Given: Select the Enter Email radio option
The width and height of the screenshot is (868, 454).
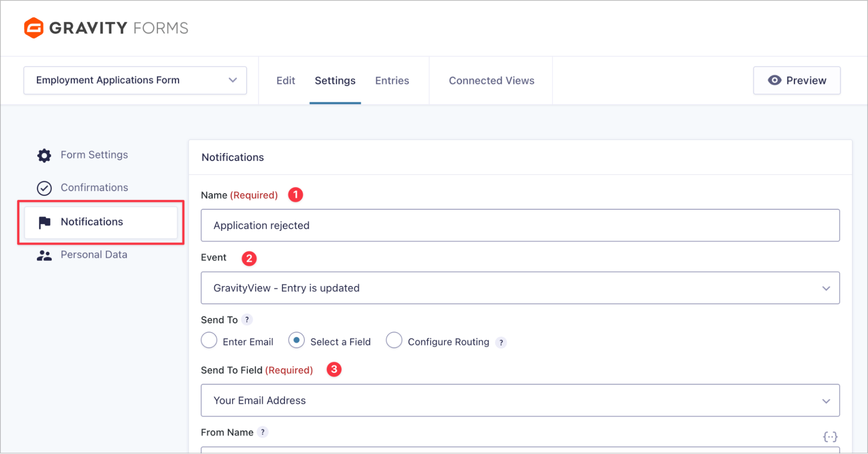Looking at the screenshot, I should [209, 340].
